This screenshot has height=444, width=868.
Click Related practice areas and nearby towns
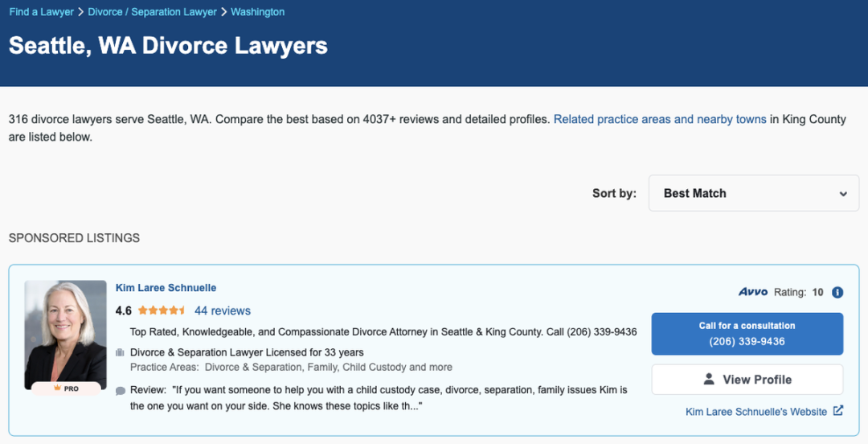[x=660, y=119]
